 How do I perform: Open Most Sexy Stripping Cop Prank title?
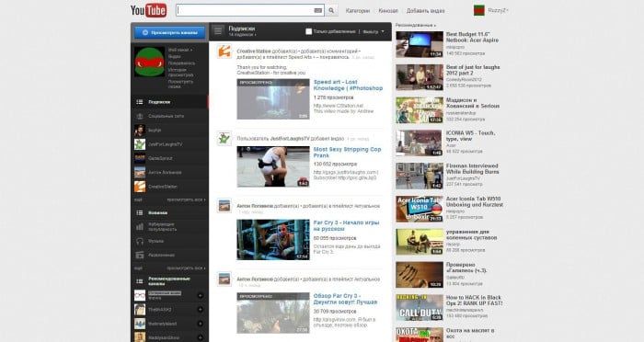point(347,153)
